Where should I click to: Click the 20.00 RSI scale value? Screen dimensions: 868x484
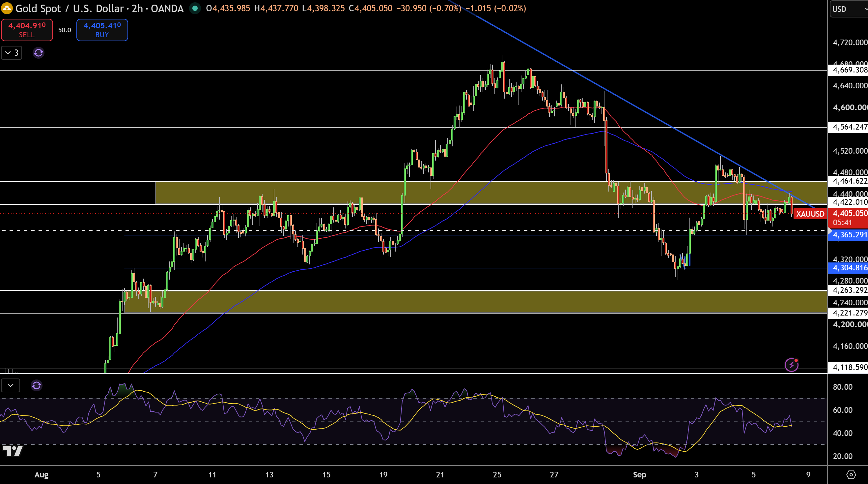[843, 456]
